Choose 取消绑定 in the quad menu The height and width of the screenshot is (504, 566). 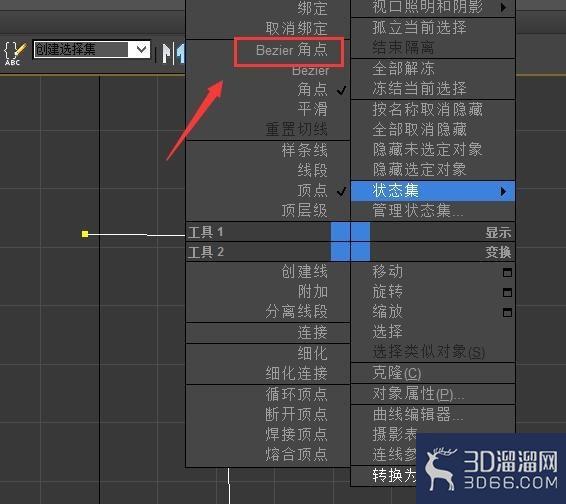click(296, 28)
